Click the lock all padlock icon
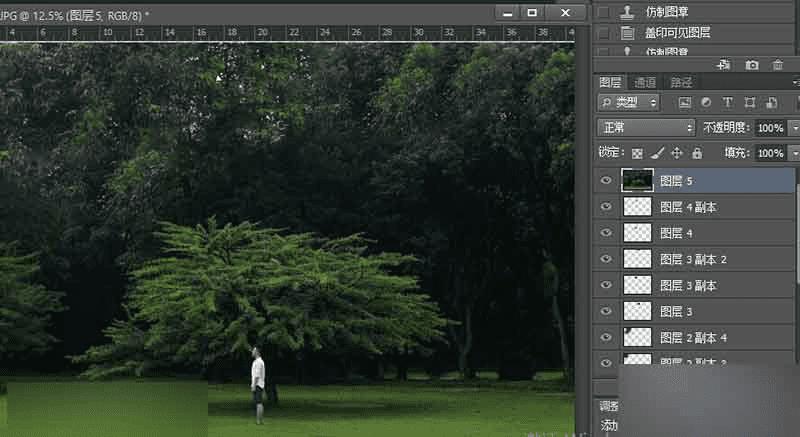The height and width of the screenshot is (437, 800). 697,153
